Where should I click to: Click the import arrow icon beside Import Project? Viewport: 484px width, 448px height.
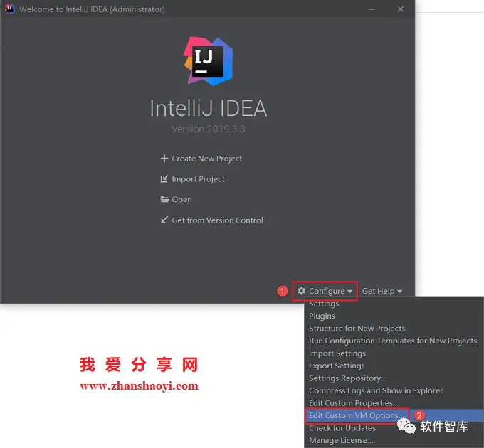(164, 178)
